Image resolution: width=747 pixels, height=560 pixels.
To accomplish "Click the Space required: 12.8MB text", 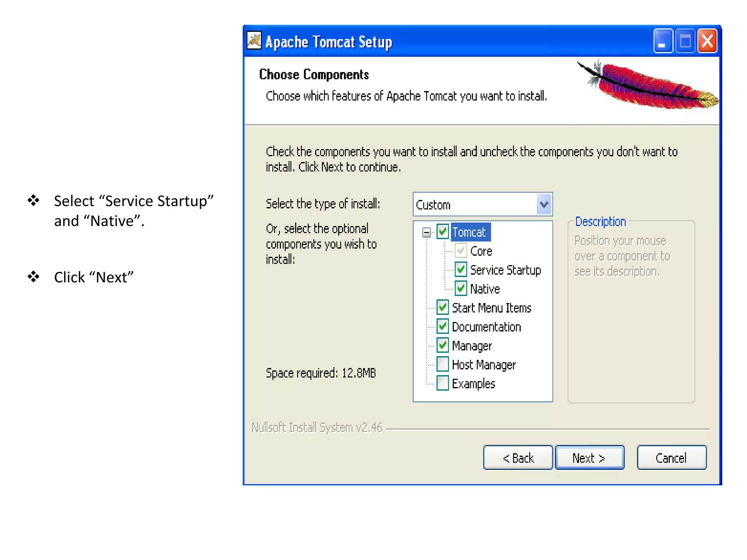I will pyautogui.click(x=321, y=373).
